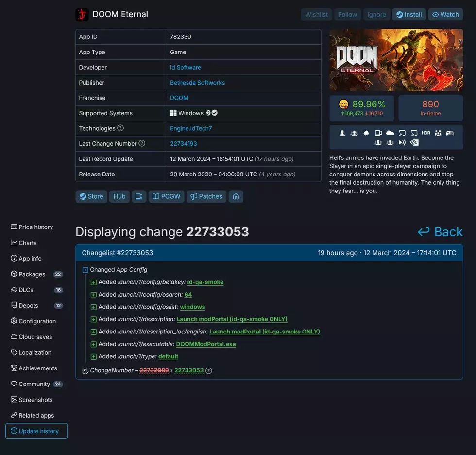Click the Family Sharing feature icon
This screenshot has height=455, width=476.
438,133
